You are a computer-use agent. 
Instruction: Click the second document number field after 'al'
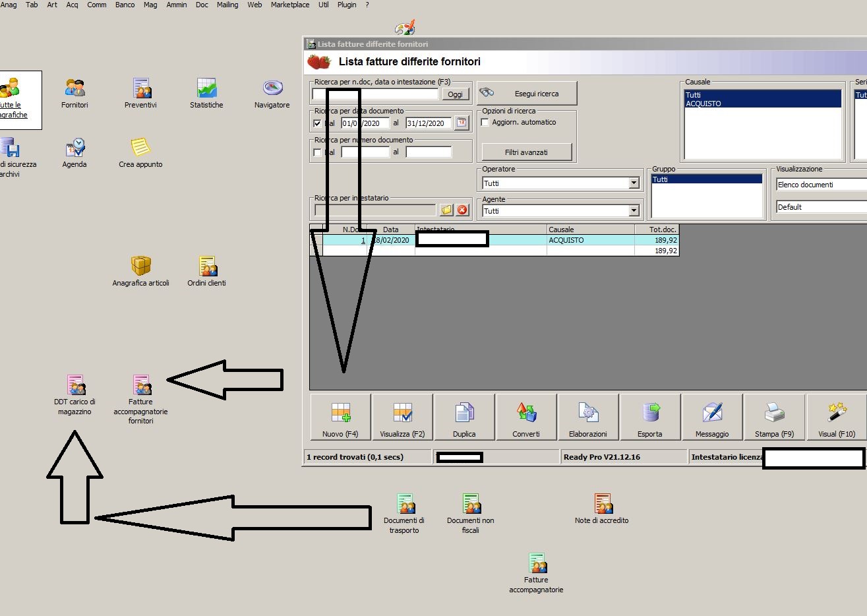pos(429,152)
